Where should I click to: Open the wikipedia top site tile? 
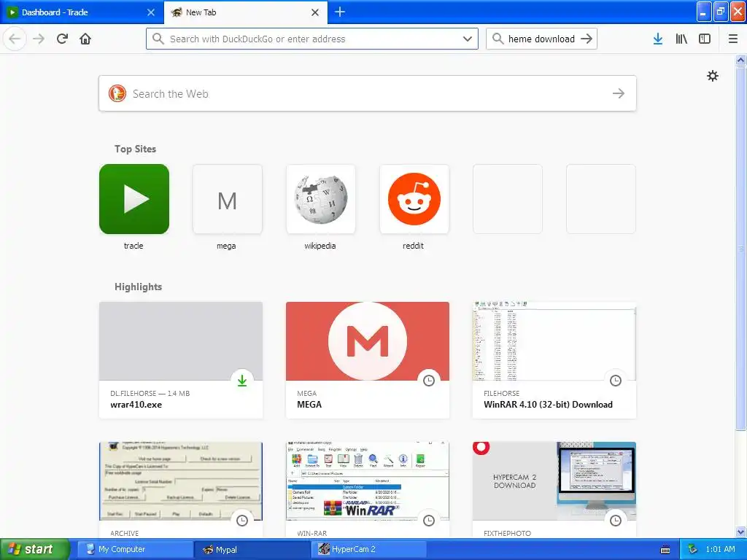coord(321,199)
